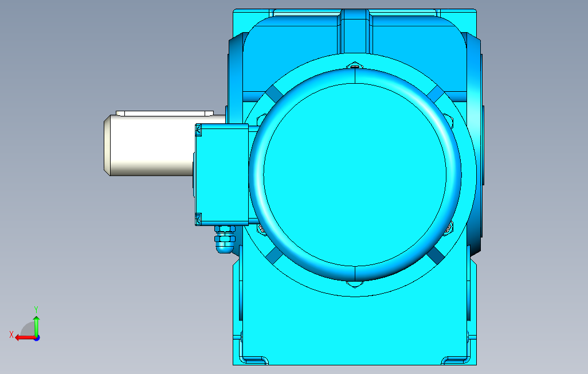Click the red X axis label

pyautogui.click(x=11, y=334)
